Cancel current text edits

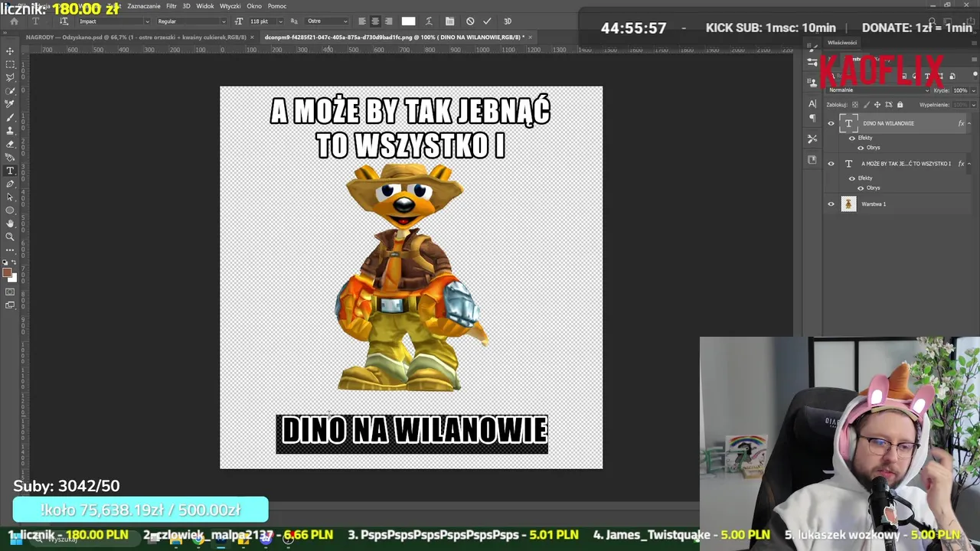point(470,21)
